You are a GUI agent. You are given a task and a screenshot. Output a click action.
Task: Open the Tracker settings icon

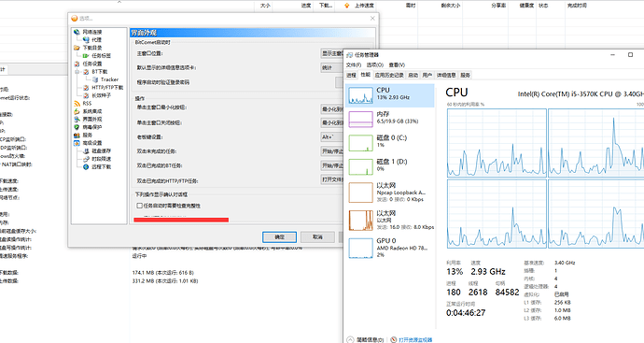(95, 79)
